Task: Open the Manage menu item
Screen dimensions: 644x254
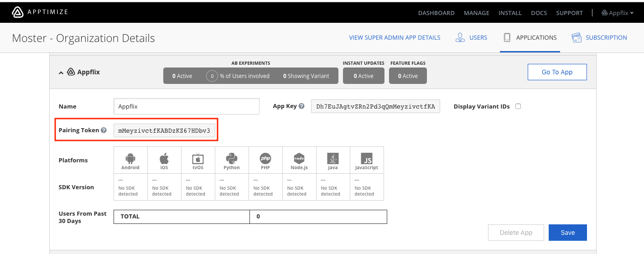Action: tap(476, 13)
